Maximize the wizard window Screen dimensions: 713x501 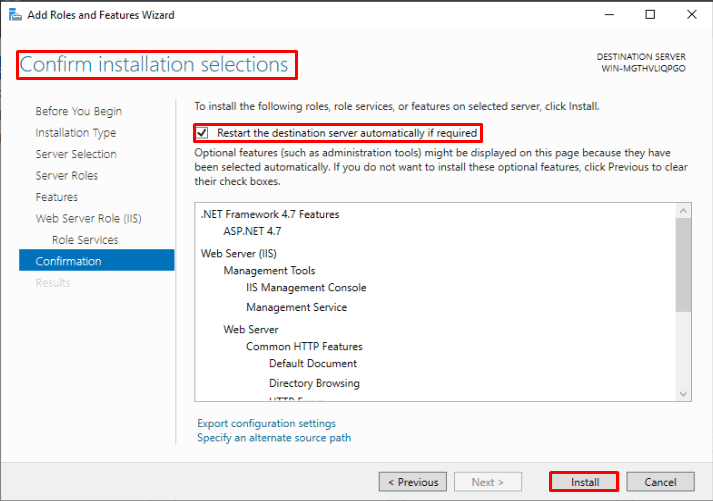click(x=650, y=15)
